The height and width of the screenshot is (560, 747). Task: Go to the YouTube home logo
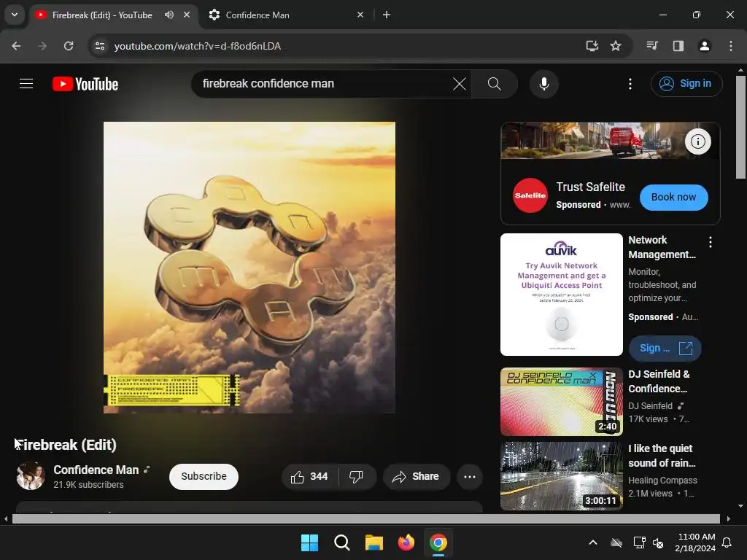pos(85,84)
